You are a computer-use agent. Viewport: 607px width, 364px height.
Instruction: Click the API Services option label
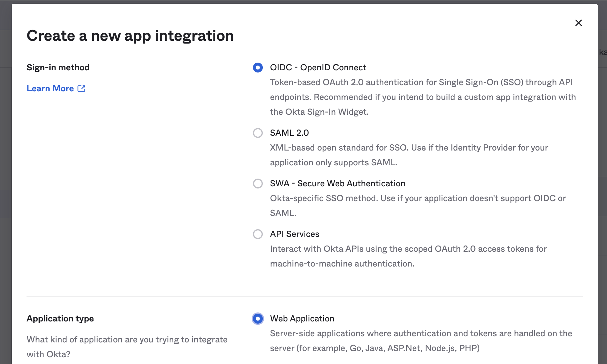tap(294, 234)
